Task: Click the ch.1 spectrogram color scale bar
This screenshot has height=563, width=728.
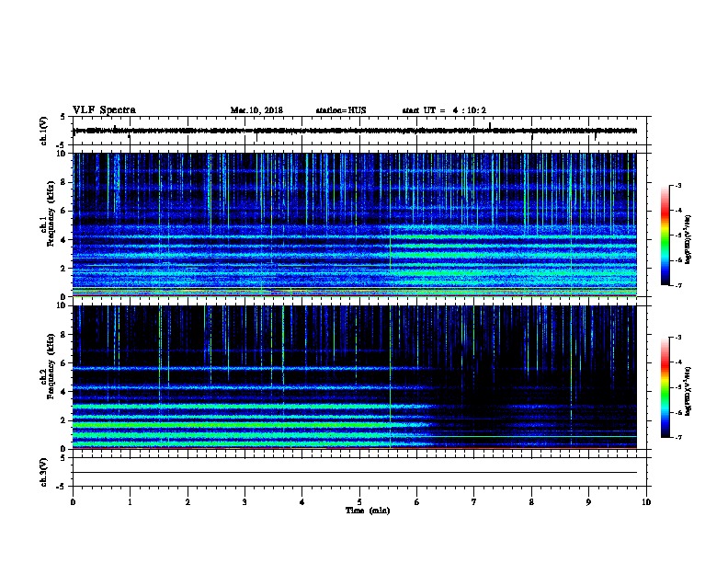Action: [665, 236]
